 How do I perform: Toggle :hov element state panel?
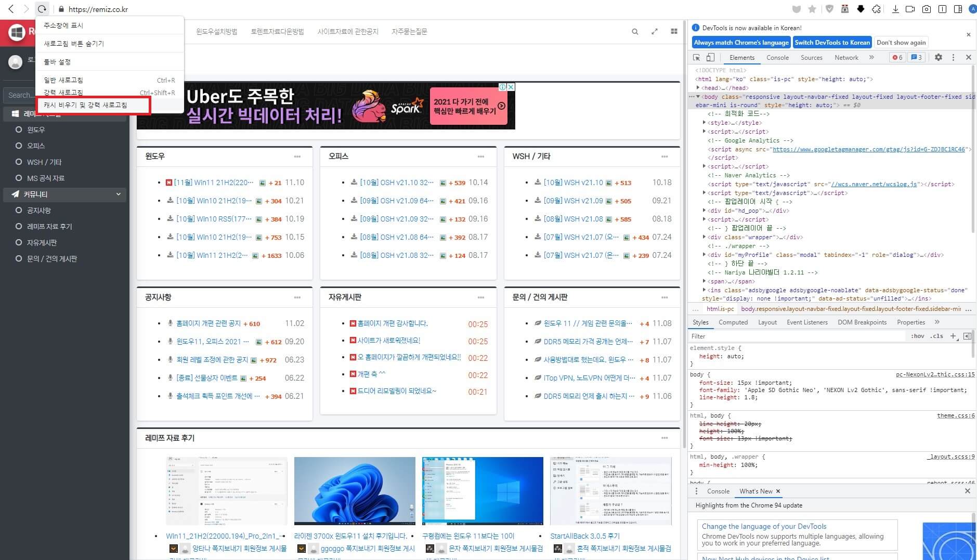pyautogui.click(x=917, y=336)
